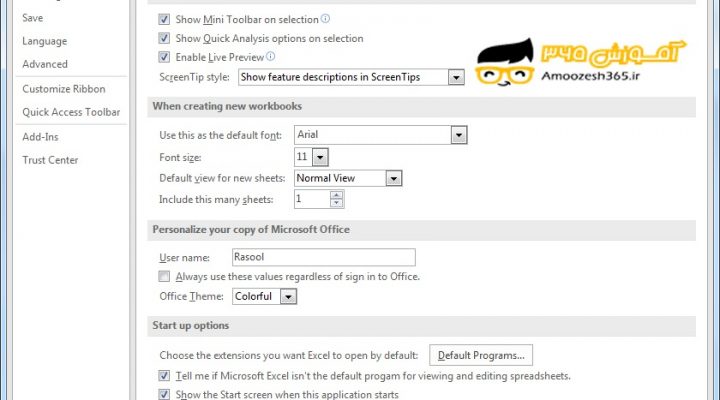720x400 pixels.
Task: Toggle the default program notification checkbox
Action: 164,376
